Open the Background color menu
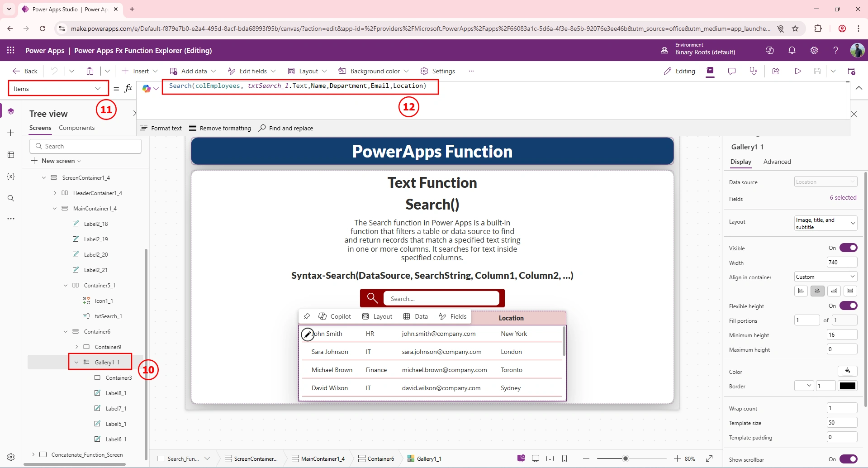This screenshot has height=468, width=868. (374, 71)
